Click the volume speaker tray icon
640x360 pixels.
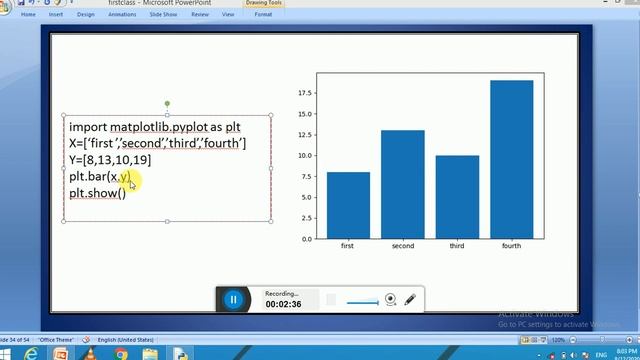pyautogui.click(x=574, y=356)
